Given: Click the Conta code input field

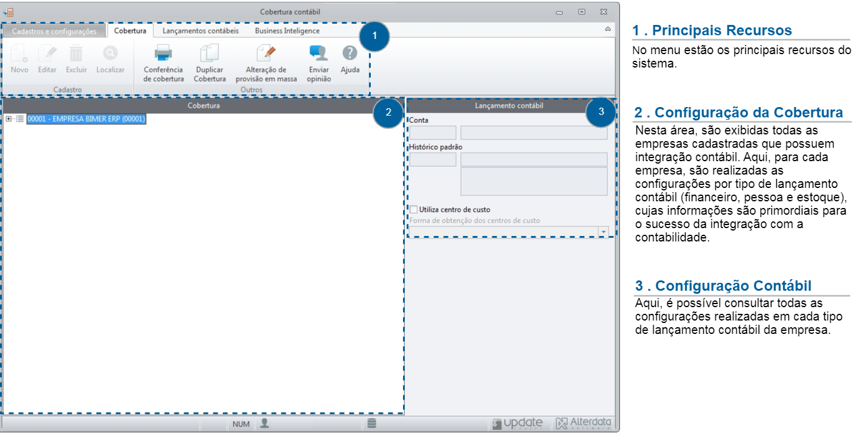Looking at the screenshot, I should coord(433,133).
